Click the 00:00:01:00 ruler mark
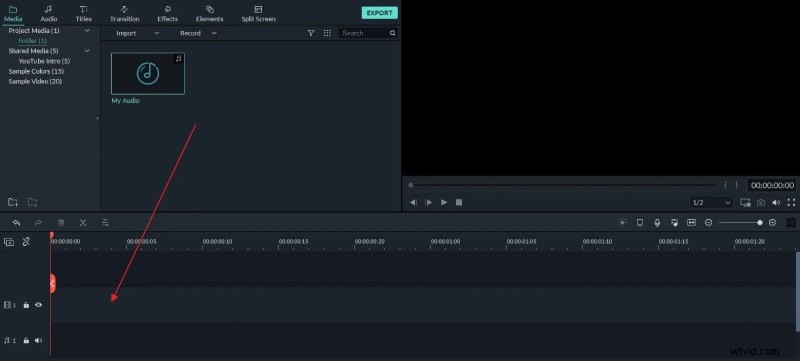800x361 pixels. pos(445,242)
